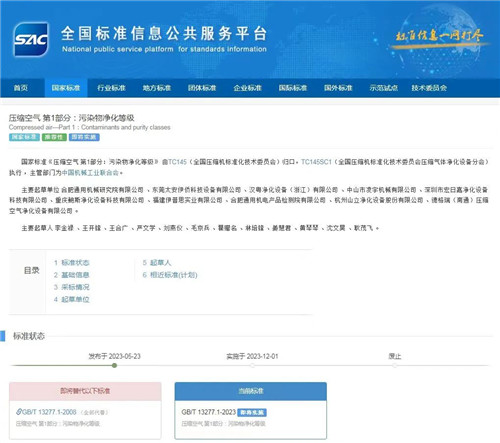The image size is (500, 443).
Task: Open the 地方标准 navigation tab
Action: (x=157, y=88)
